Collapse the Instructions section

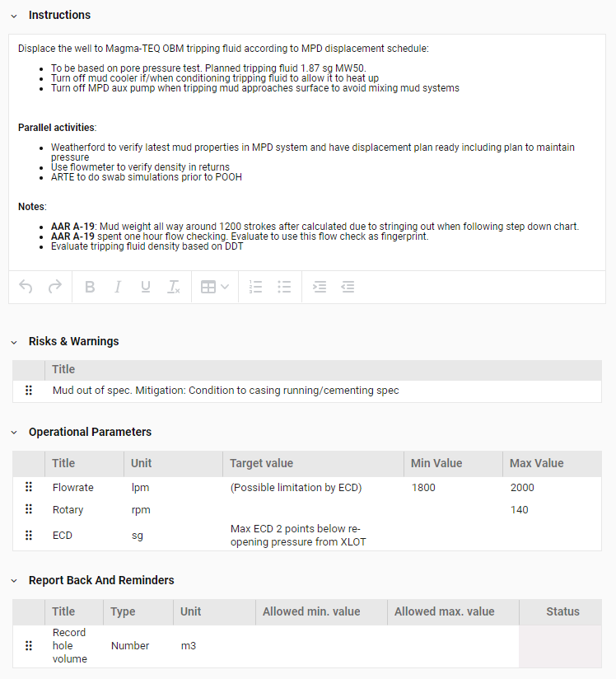pos(14,16)
